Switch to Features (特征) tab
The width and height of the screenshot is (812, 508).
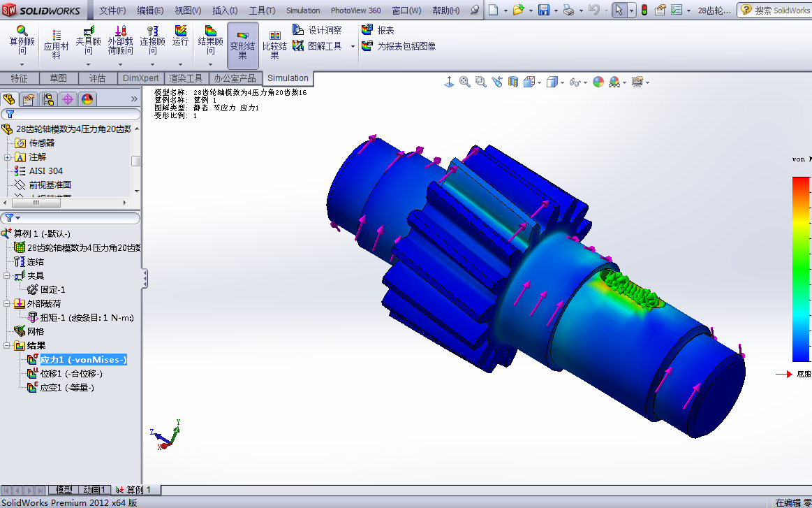(19, 78)
